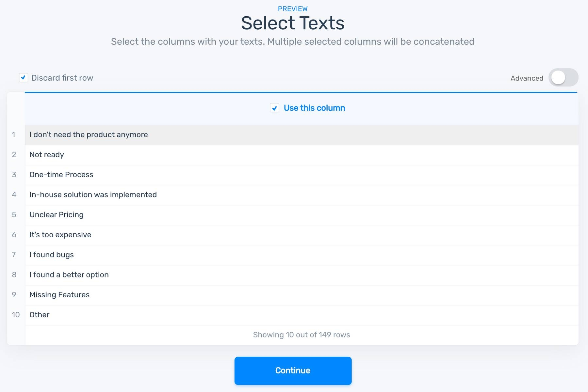Select row "I don't need the product anymore"
The width and height of the screenshot is (588, 392).
(89, 134)
